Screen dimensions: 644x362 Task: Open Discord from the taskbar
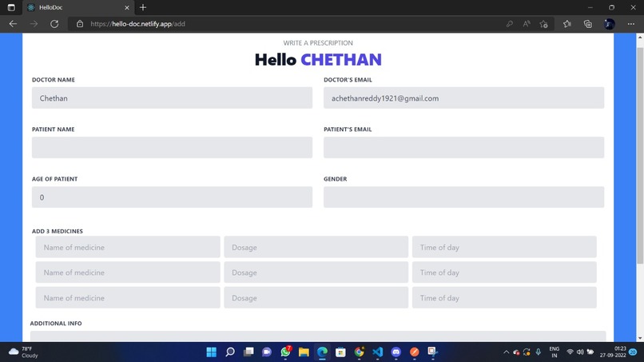coord(396,352)
